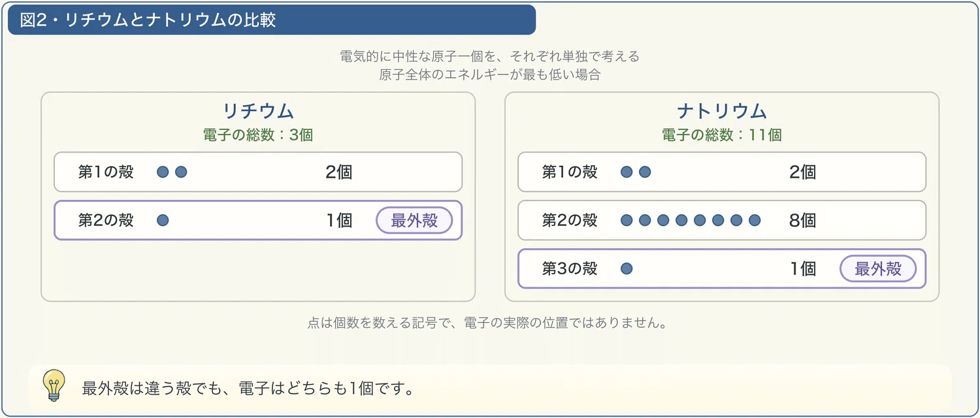Click the 最外殻 badge in the リチウム panel

coord(414,221)
